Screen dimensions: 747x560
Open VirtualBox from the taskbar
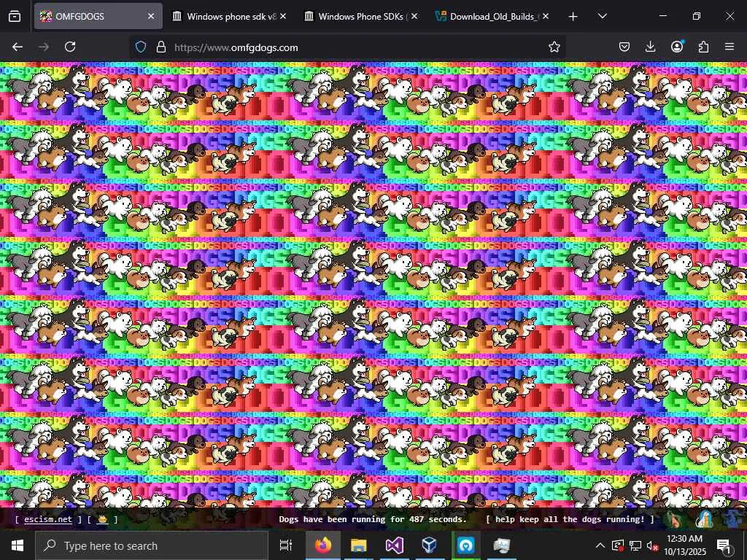pyautogui.click(x=430, y=545)
